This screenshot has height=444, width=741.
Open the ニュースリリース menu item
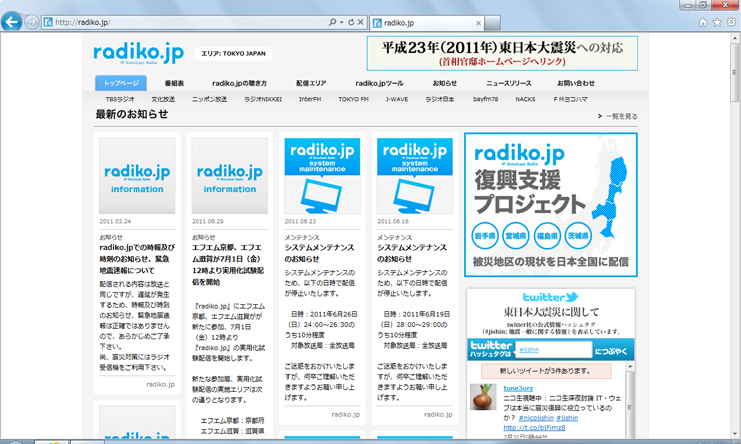point(508,83)
